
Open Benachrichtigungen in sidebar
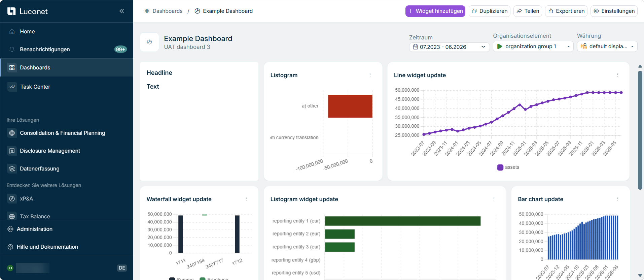pyautogui.click(x=67, y=49)
